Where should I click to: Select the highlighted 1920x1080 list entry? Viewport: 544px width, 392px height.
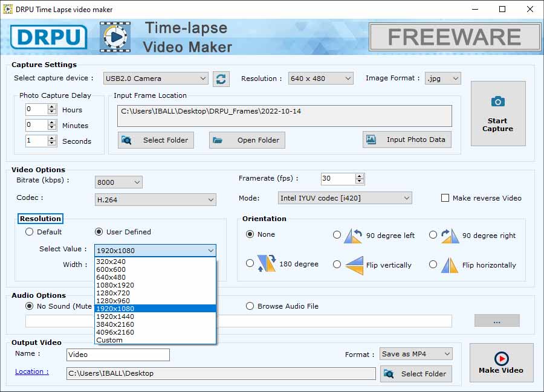[x=155, y=309]
